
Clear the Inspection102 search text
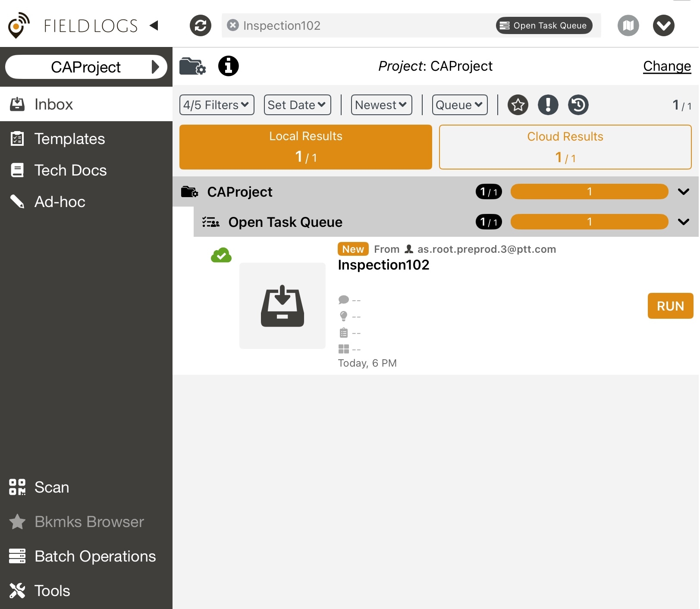coord(233,25)
